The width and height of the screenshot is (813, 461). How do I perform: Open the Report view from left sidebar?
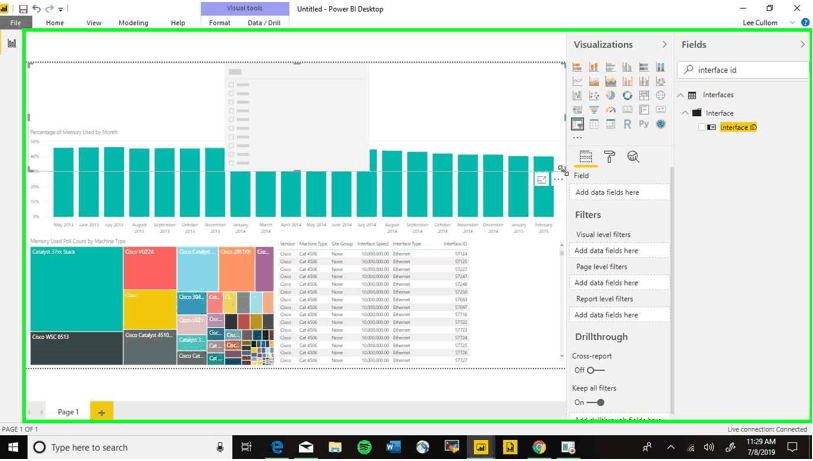[11, 44]
